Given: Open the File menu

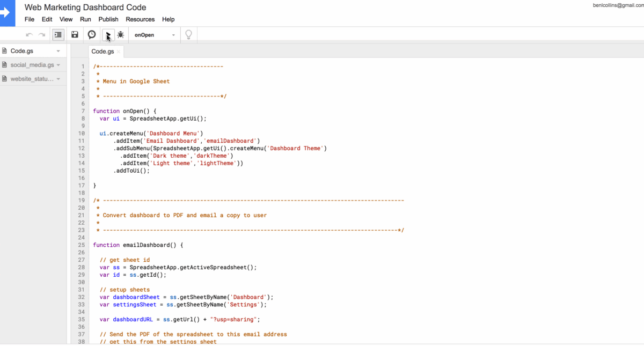Looking at the screenshot, I should (30, 19).
